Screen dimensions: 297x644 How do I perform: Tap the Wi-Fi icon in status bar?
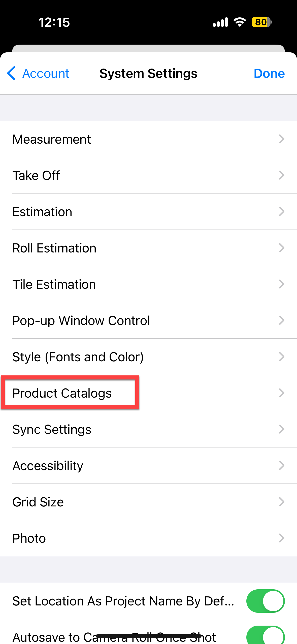pos(239,22)
